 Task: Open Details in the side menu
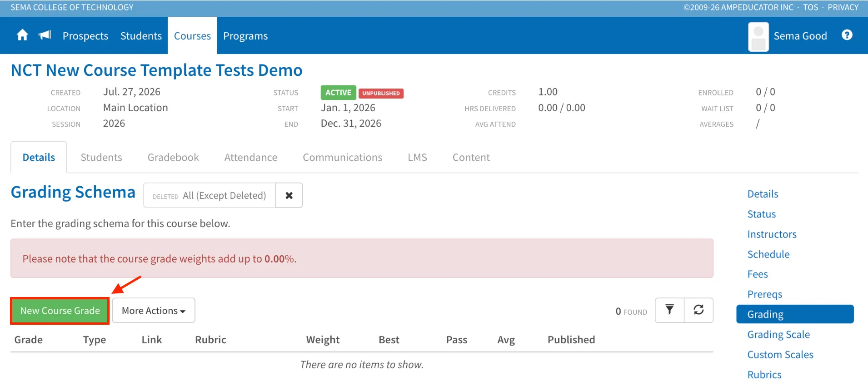coord(763,194)
